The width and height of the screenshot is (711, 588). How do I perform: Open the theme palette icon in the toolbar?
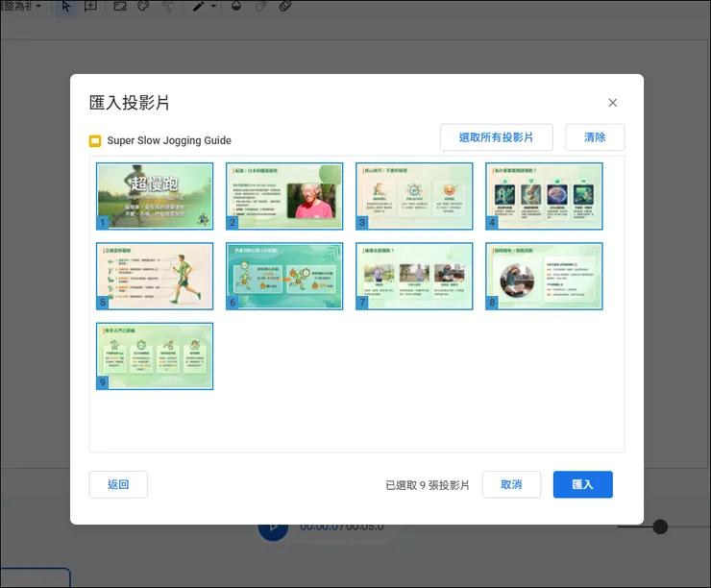coord(143,7)
